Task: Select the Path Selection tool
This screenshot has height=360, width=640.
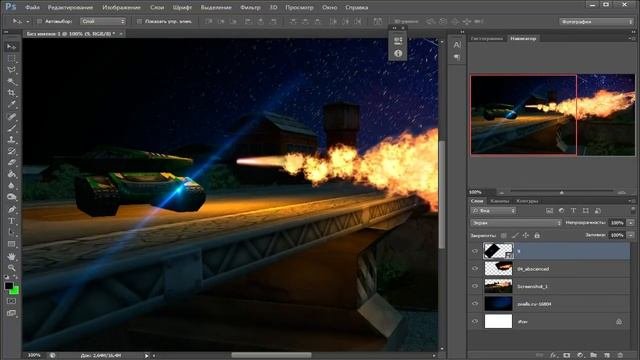Action: tap(11, 232)
